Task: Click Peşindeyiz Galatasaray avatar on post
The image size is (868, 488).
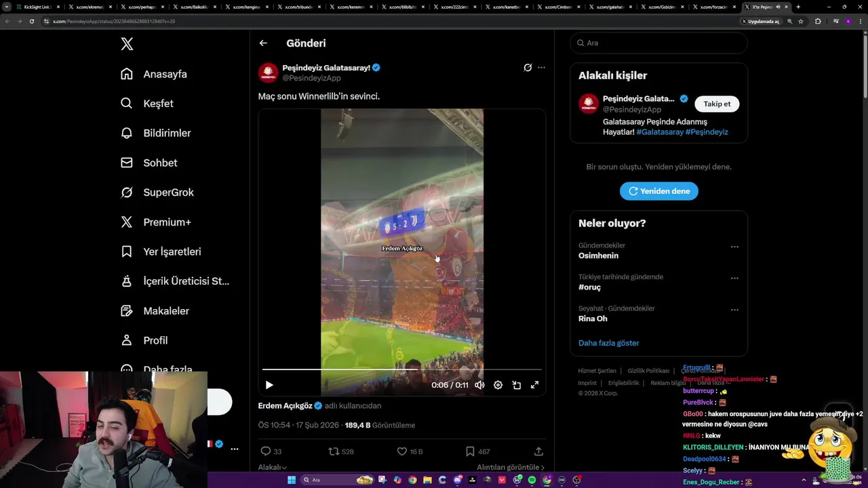Action: click(x=269, y=73)
